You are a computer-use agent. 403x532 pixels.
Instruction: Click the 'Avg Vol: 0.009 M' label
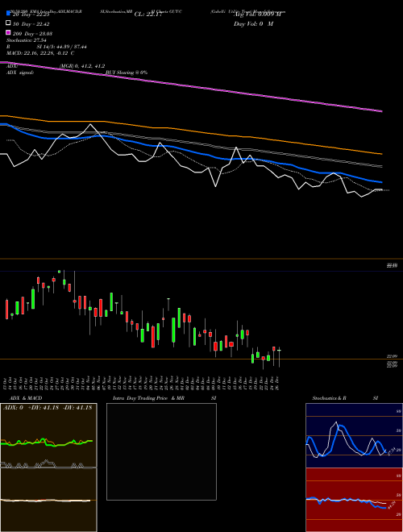point(258,15)
